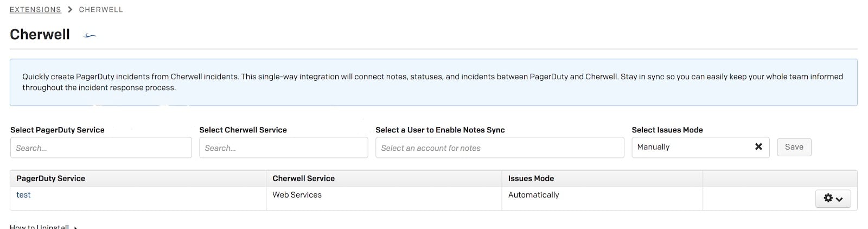Click the Cherwell page heading
Image resolution: width=868 pixels, height=229 pixels.
40,34
